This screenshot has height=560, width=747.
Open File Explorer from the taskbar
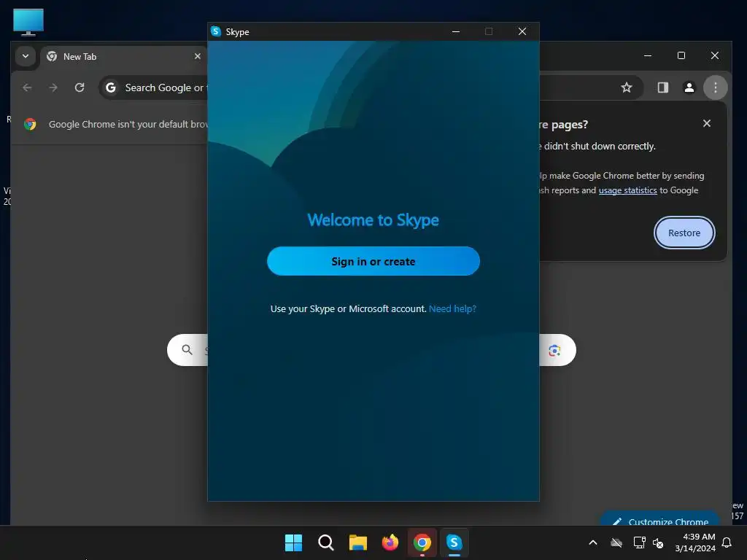click(357, 542)
